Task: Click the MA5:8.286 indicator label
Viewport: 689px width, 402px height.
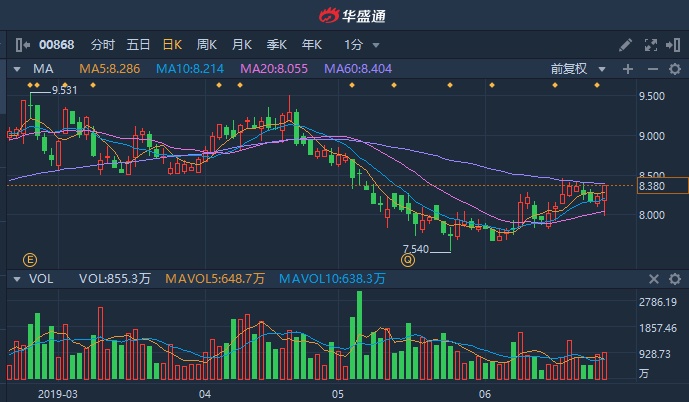Action: coord(110,69)
